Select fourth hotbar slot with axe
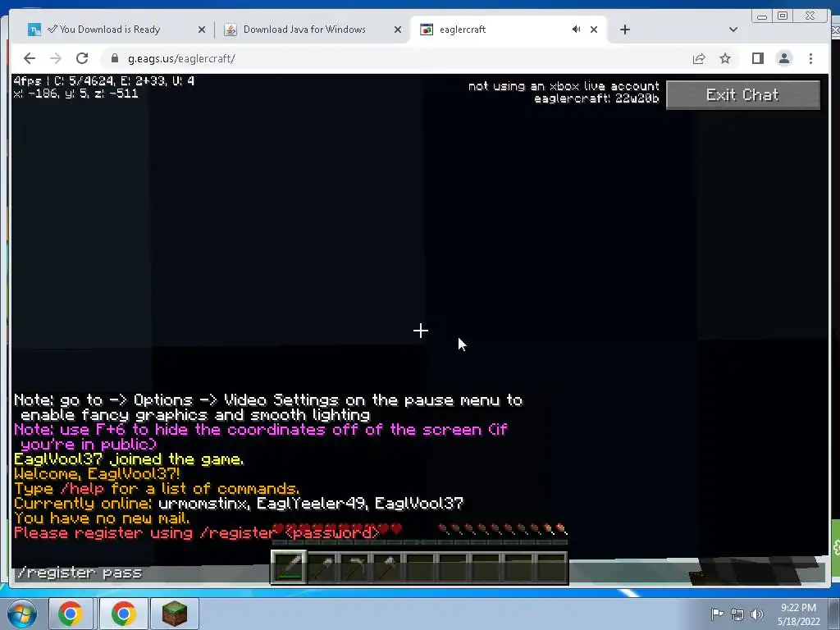This screenshot has height=630, width=840. 388,568
